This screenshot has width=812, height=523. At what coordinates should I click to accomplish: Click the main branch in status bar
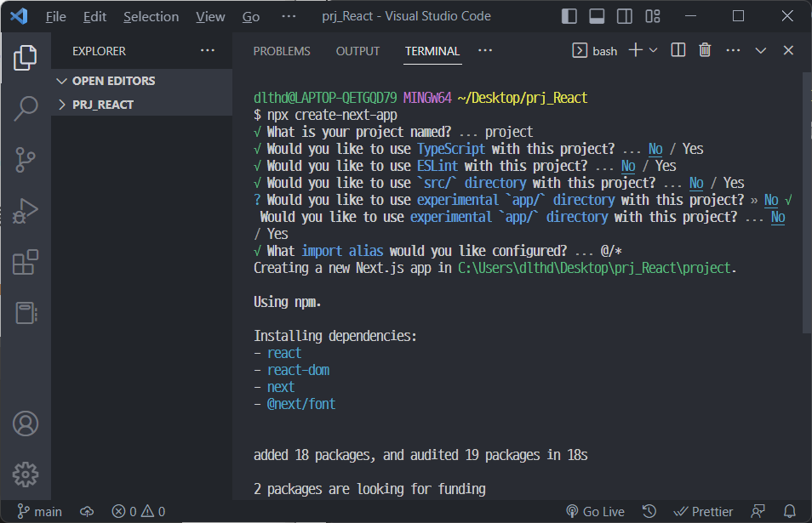pos(39,512)
